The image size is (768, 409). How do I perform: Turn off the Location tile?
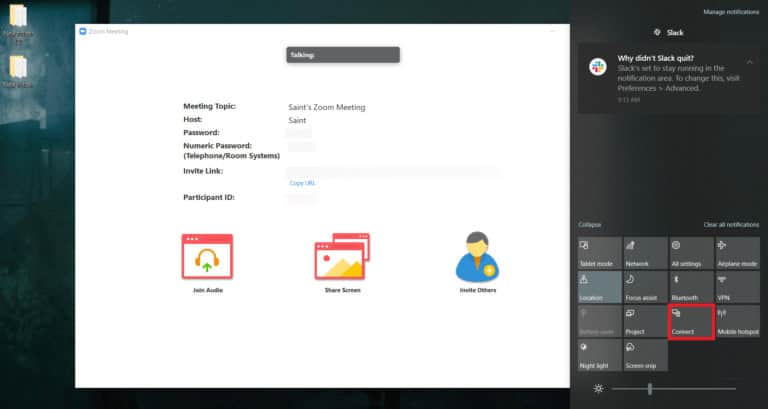[600, 287]
